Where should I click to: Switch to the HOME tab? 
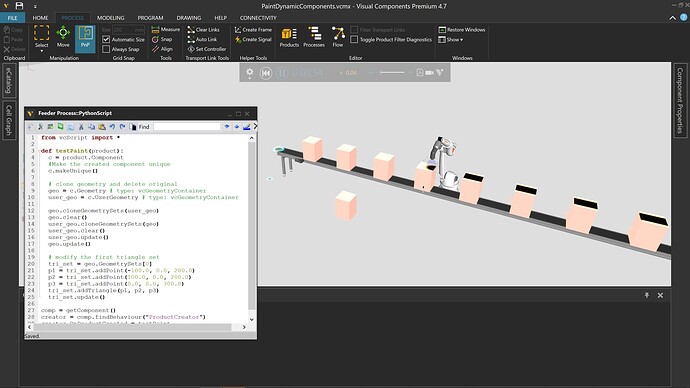(x=40, y=18)
